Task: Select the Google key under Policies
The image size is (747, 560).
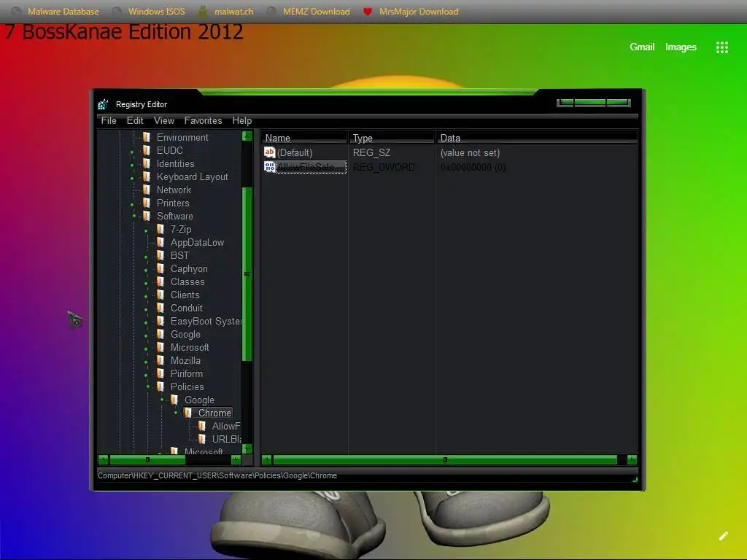Action: pos(199,400)
